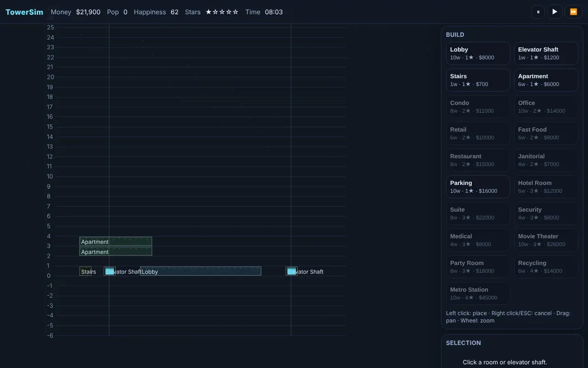The height and width of the screenshot is (368, 588).
Task: Click the SELECTION panel heading
Action: tap(464, 343)
